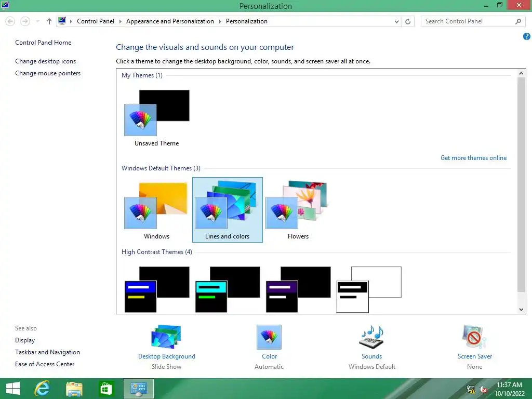The width and height of the screenshot is (532, 399).
Task: Open the Color settings icon
Action: [x=269, y=337]
